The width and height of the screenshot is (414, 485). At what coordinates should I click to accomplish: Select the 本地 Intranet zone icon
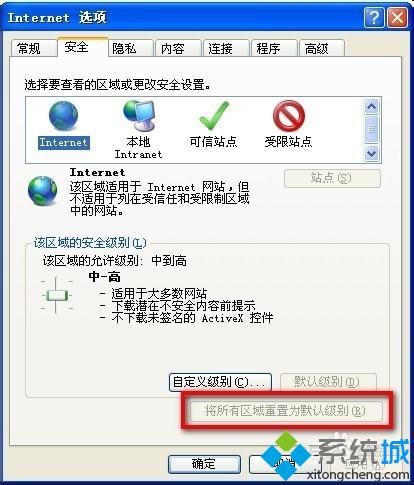click(x=139, y=116)
